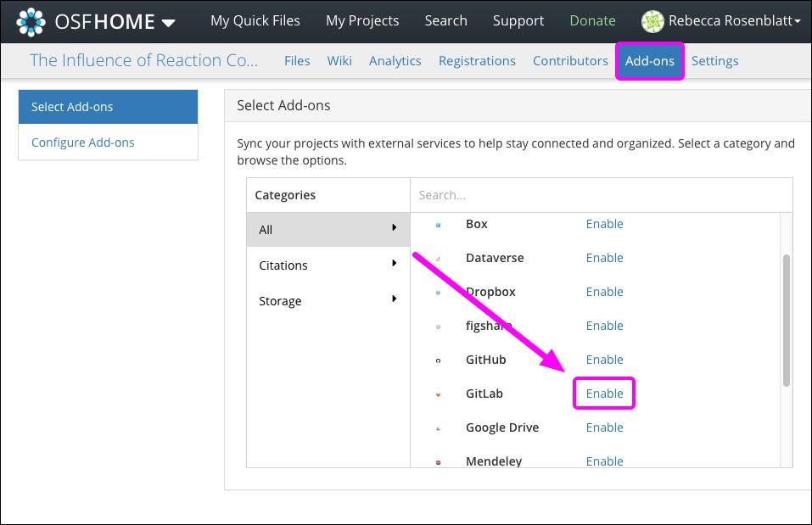The image size is (812, 525).
Task: Expand the Citations category
Action: tap(328, 265)
